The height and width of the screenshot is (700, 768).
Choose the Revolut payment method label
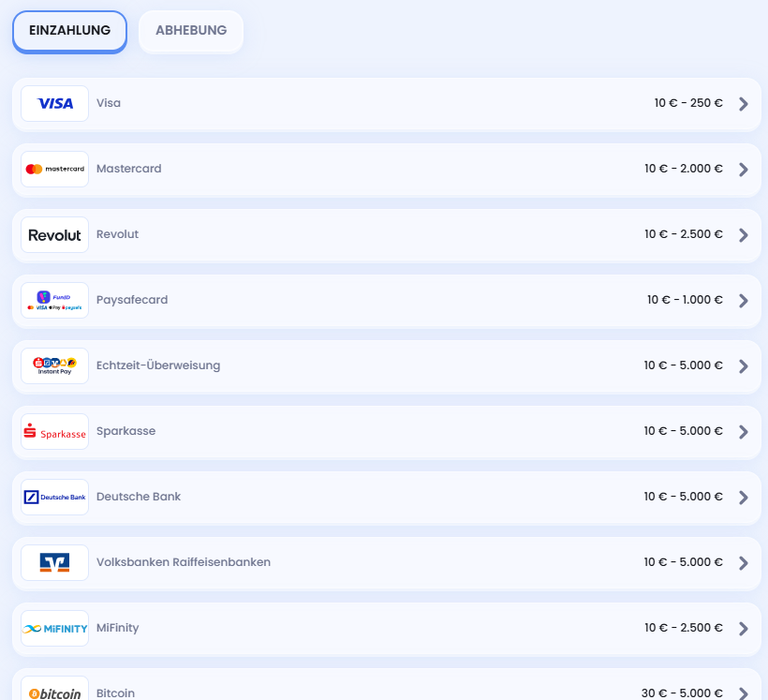click(x=118, y=234)
